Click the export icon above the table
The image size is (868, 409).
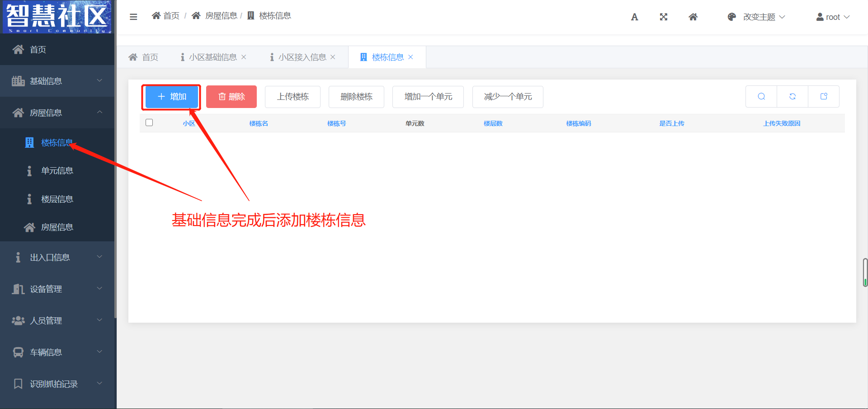pyautogui.click(x=824, y=97)
